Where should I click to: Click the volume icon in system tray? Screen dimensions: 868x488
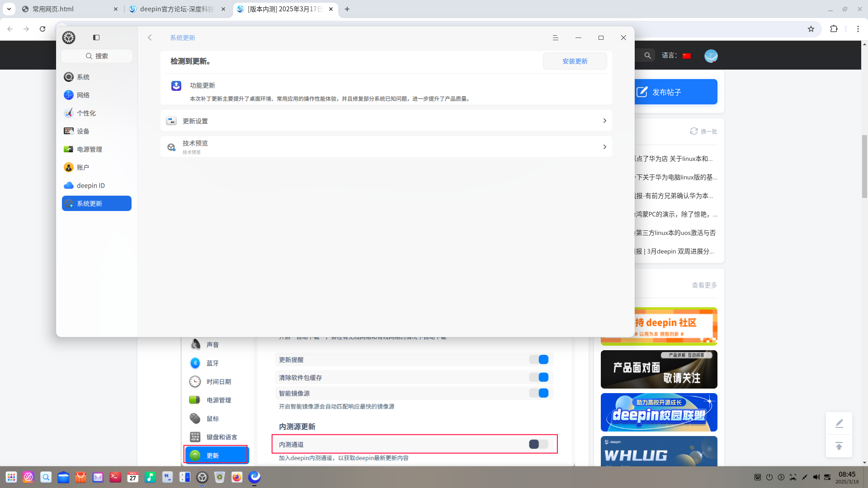pyautogui.click(x=816, y=477)
